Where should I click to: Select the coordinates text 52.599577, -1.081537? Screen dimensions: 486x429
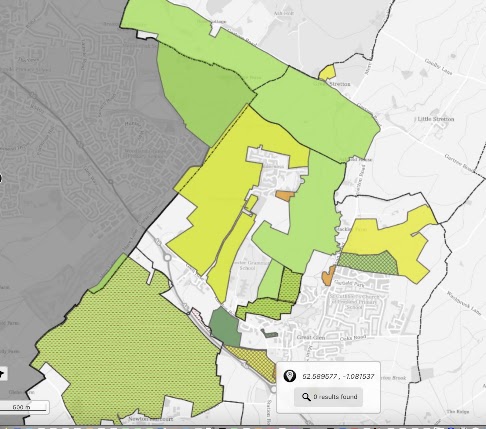(x=338, y=376)
